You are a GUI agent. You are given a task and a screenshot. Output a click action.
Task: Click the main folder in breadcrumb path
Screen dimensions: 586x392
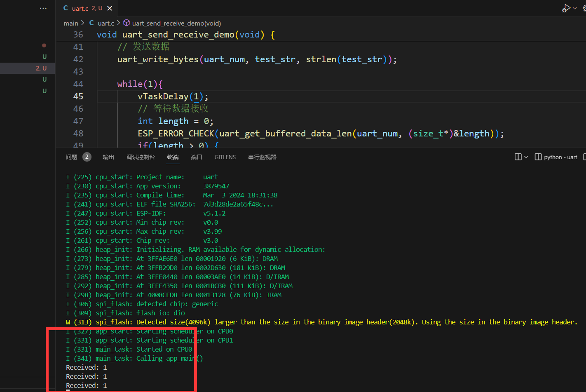71,23
